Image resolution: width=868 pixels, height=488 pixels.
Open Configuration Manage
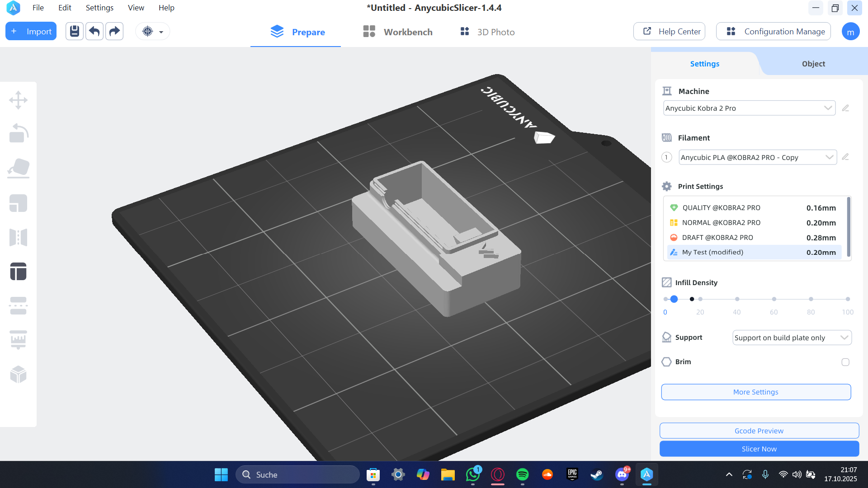[x=774, y=31]
